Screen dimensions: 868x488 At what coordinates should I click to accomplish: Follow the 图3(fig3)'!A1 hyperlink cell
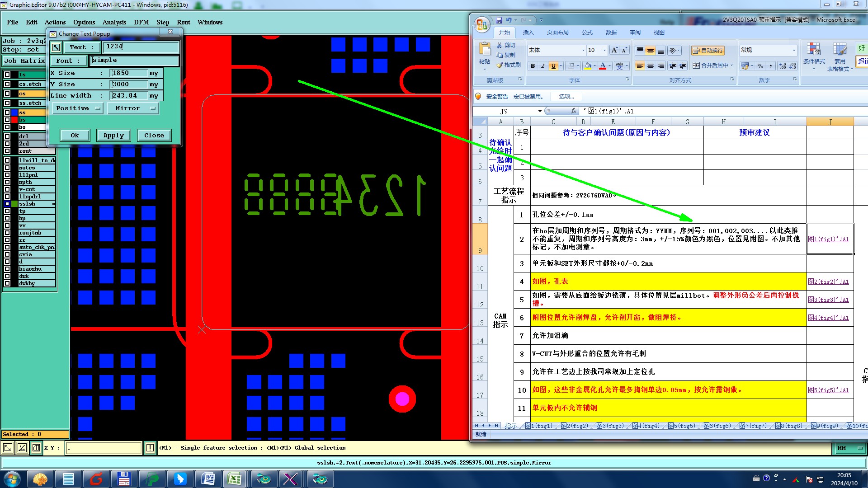[x=828, y=300]
